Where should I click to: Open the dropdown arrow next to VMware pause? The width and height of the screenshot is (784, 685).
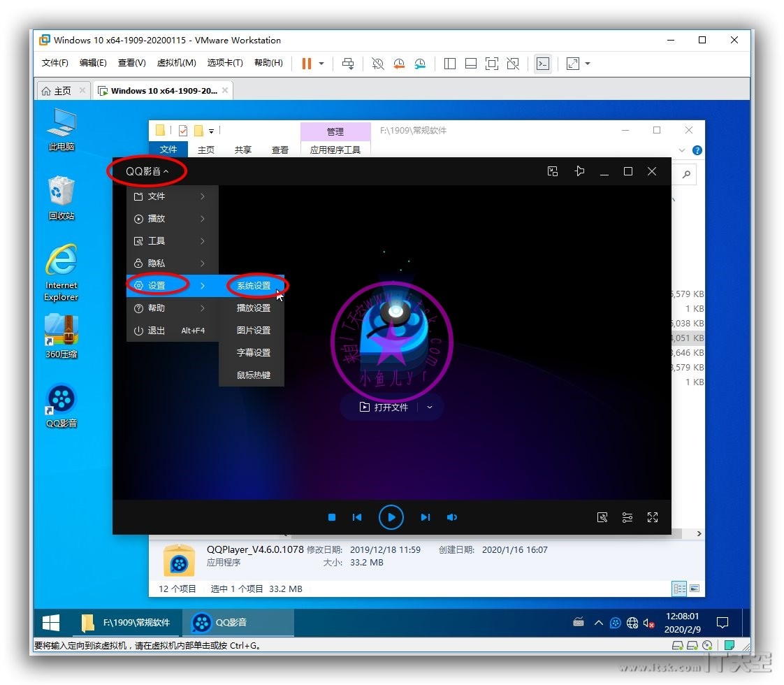[x=321, y=64]
